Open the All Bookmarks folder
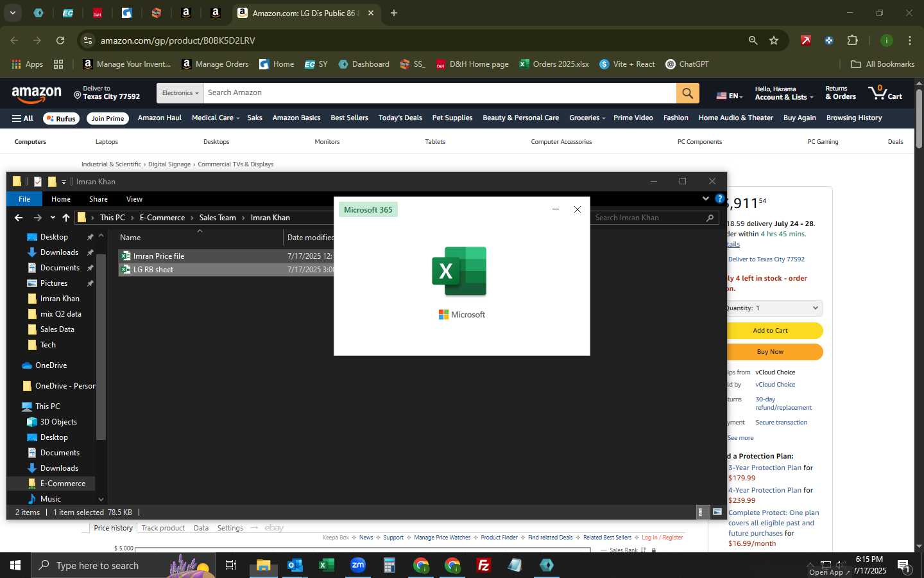 coord(882,64)
